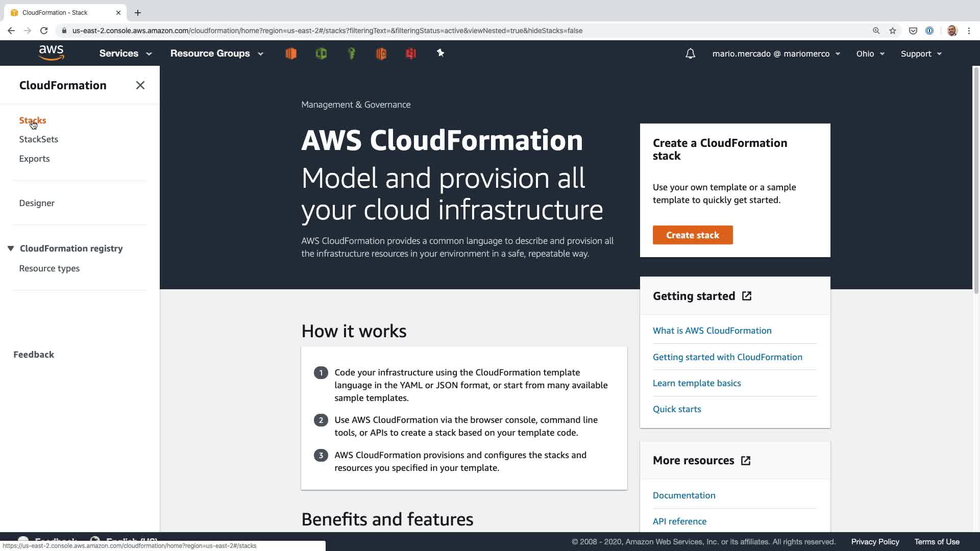The image size is (980, 551).
Task: Open Designer from the sidebar
Action: tap(37, 203)
